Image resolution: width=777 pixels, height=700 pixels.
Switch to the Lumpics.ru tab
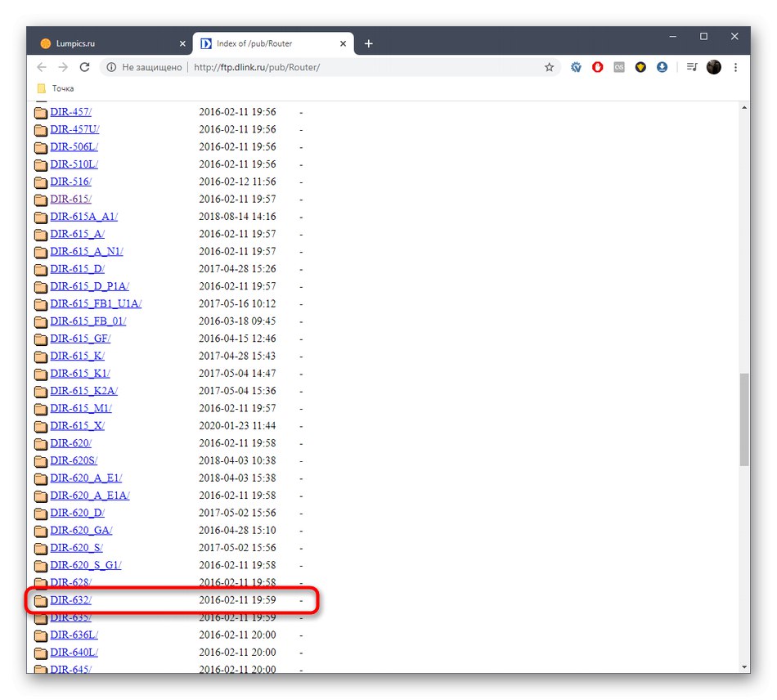click(x=110, y=43)
